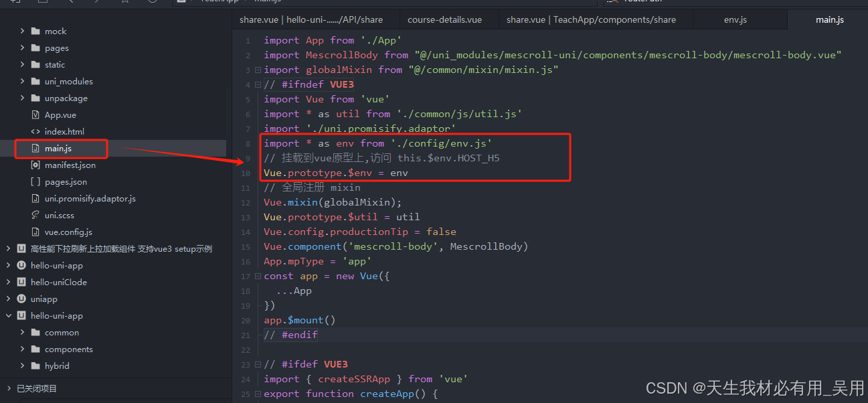868x403 pixels.
Task: Fold the #ifndef VUE3 block at line 4
Action: [x=258, y=85]
